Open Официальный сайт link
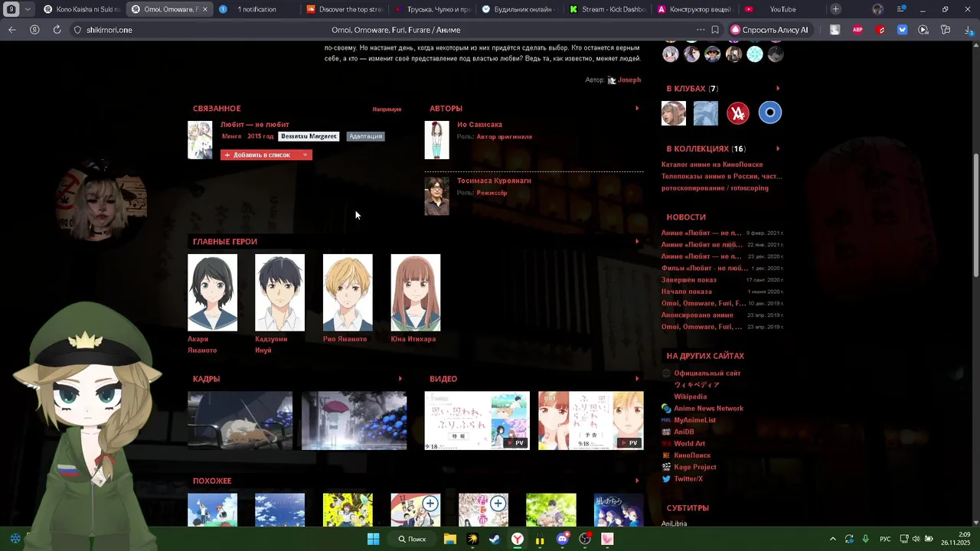The width and height of the screenshot is (980, 551). click(707, 373)
